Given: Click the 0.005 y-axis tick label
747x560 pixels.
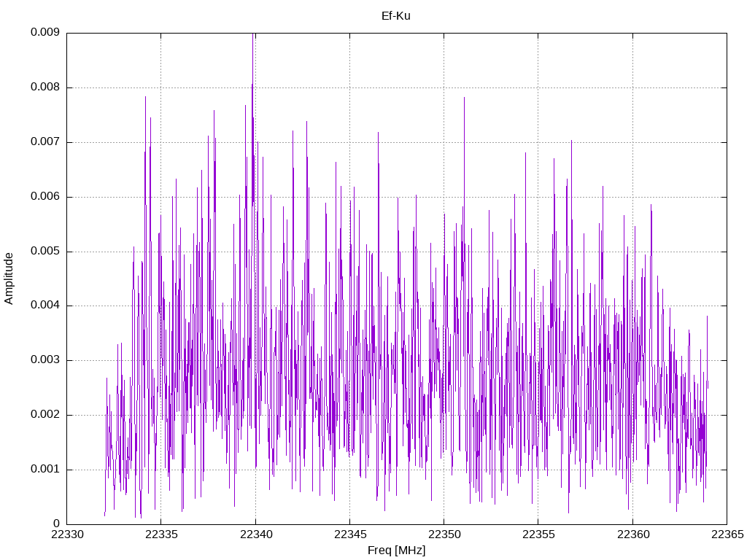Looking at the screenshot, I should coord(45,251).
